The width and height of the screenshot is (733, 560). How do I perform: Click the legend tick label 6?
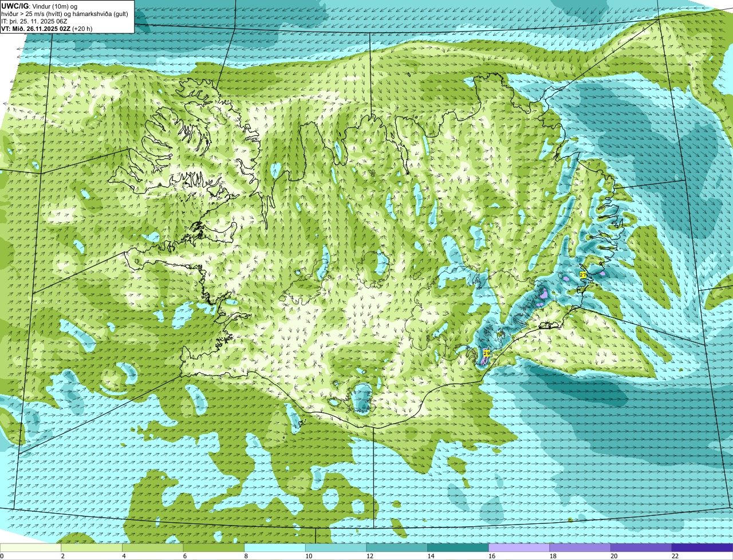tap(185, 556)
